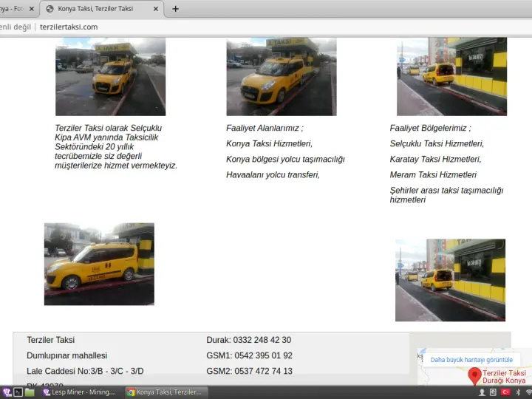The width and height of the screenshot is (532, 399).
Task: Click the red map pin marker
Action: coord(474,377)
